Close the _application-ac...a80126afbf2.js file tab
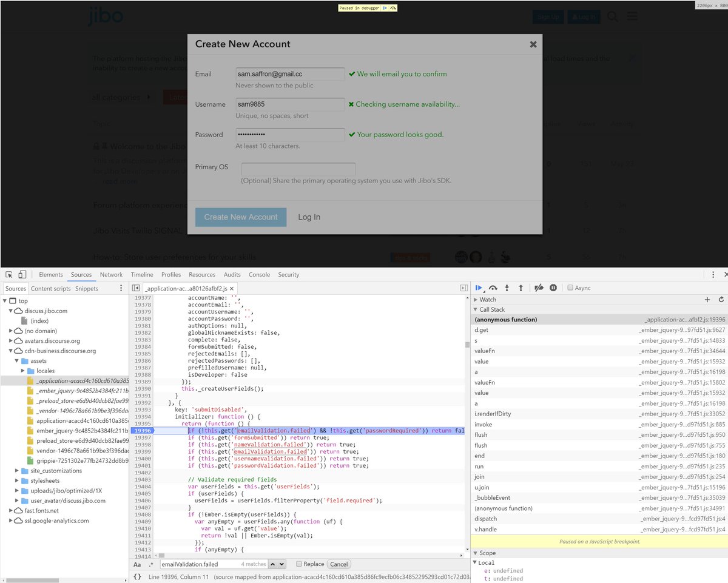 pyautogui.click(x=232, y=289)
